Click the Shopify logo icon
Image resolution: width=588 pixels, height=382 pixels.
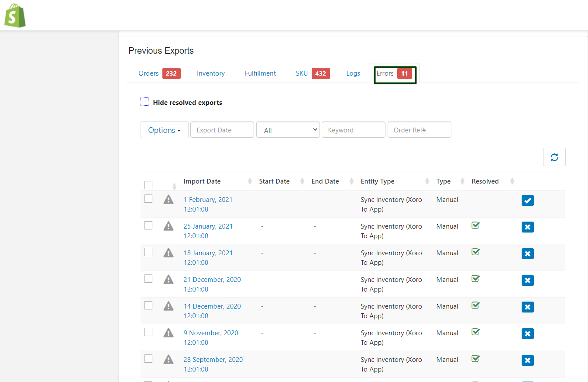click(15, 15)
